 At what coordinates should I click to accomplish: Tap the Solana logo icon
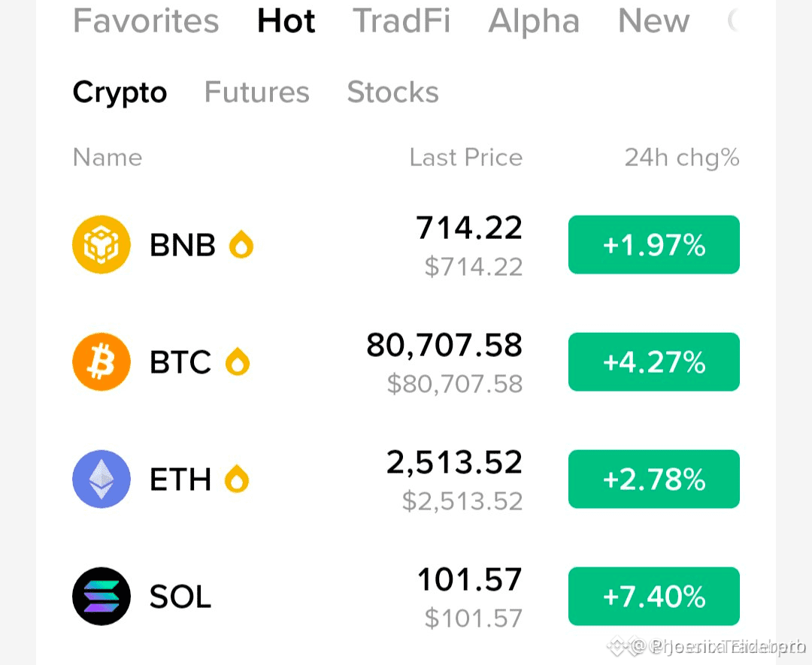tap(101, 596)
